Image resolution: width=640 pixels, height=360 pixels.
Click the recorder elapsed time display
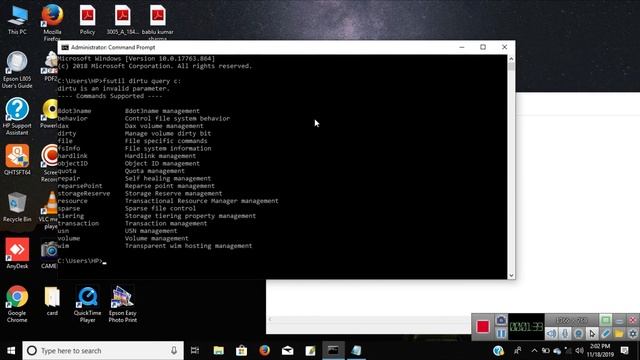point(526,327)
